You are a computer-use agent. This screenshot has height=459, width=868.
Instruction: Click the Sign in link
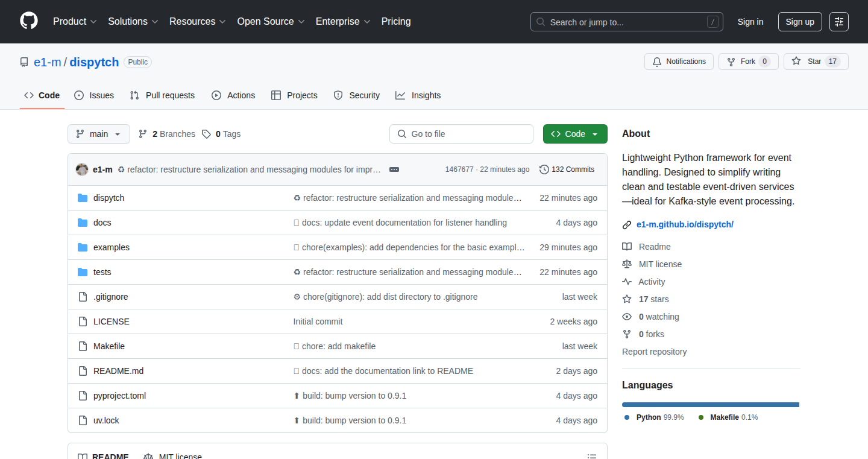(x=750, y=22)
